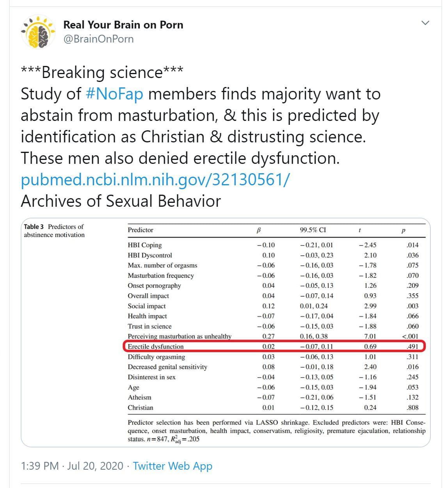Click the "Perceiving masturbation as unhealthy" row label
The image size is (448, 488).
point(180,336)
